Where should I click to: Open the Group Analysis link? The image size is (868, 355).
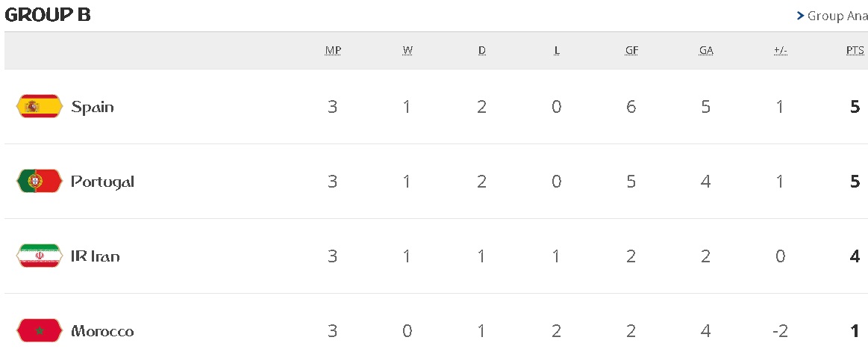[x=837, y=16]
